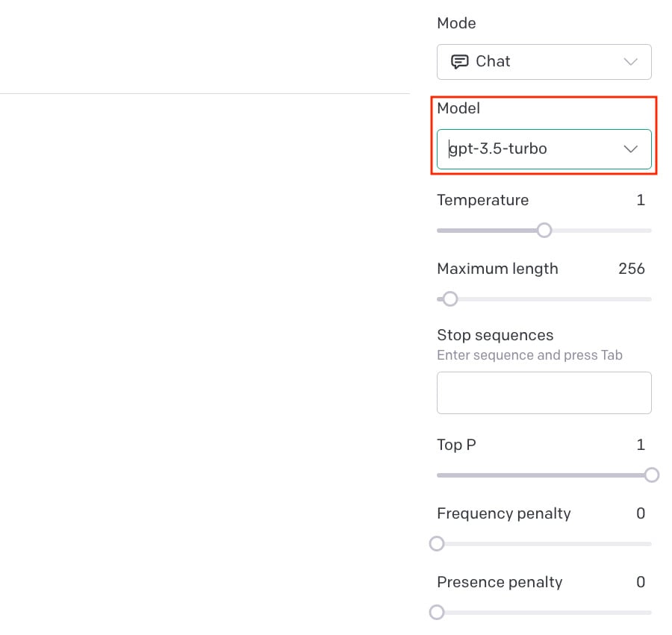Expand the Mode dropdown chevron

click(630, 62)
